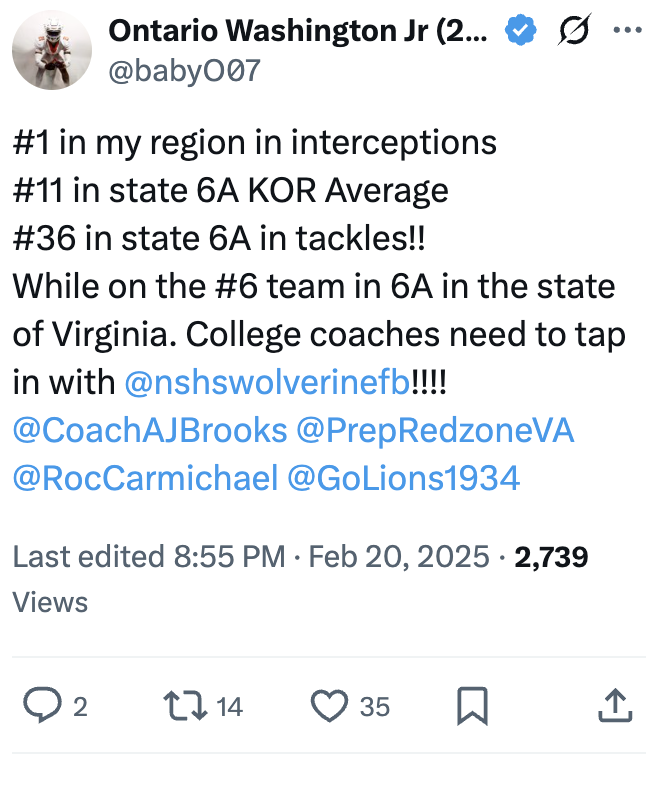Open the three-dot more options menu
Viewport: 658px width, 786px height.
coord(628,31)
